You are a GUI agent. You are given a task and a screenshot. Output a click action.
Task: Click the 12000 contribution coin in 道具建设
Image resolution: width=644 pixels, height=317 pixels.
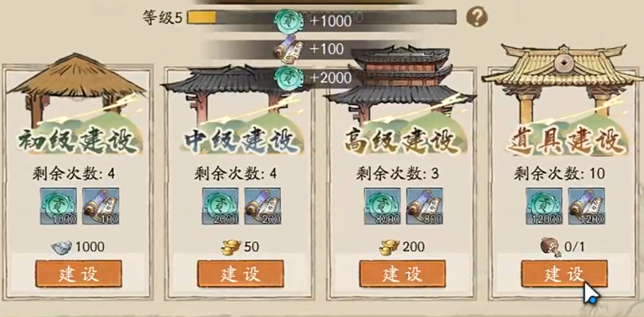click(x=545, y=206)
